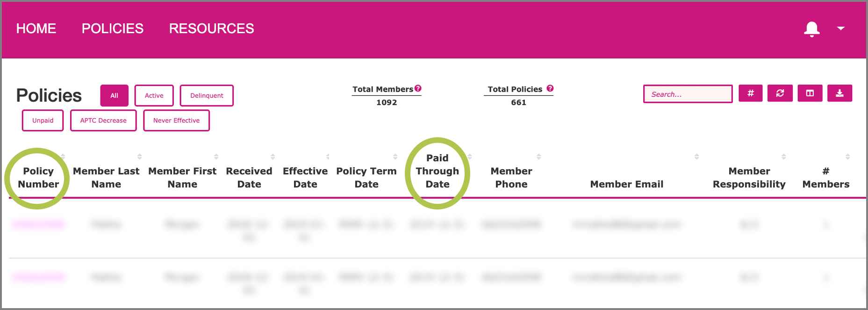Sort by the Member Phone column arrows
The image size is (868, 310).
tap(538, 157)
